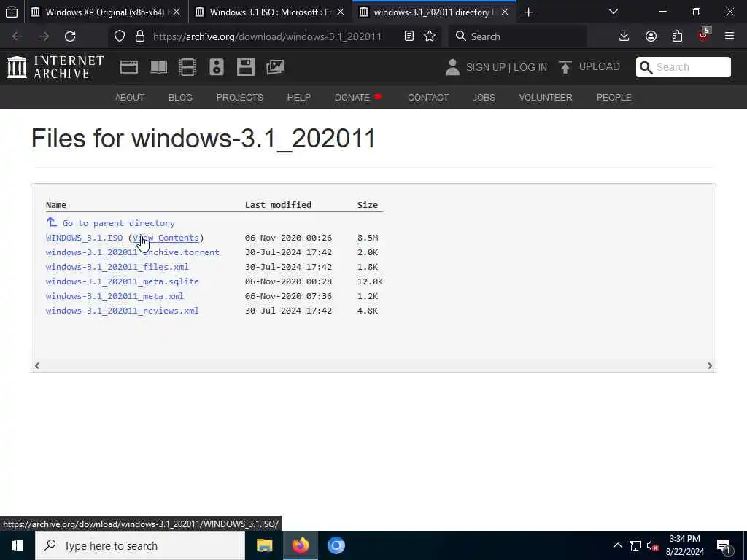The image size is (747, 560).
Task: Open the Video film icon
Action: (x=187, y=67)
